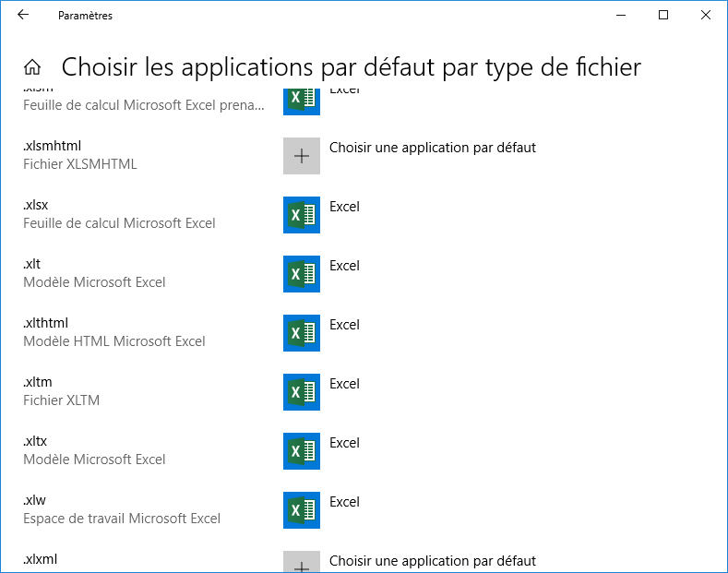Viewport: 728px width, 573px height.
Task: Click plus icon for .xlsmhtml file type
Action: pyautogui.click(x=302, y=156)
